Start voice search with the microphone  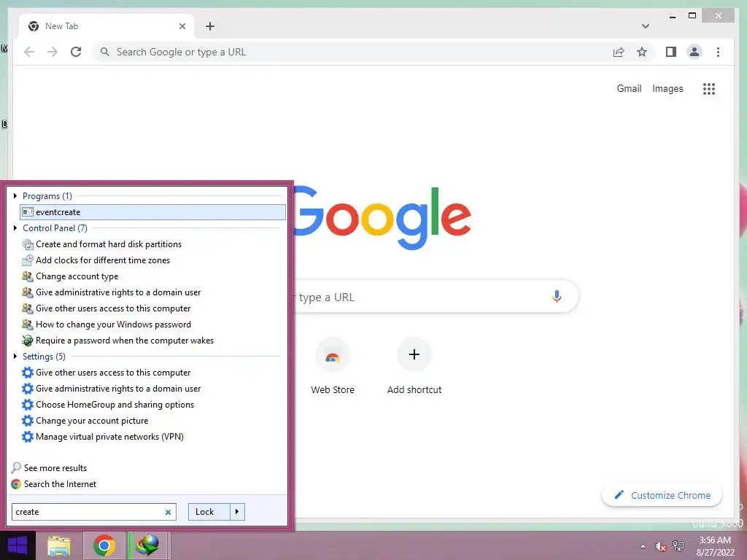click(557, 297)
